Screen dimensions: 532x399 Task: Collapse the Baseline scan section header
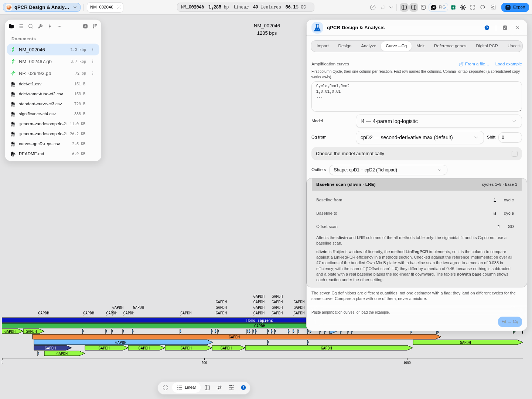coord(417,184)
